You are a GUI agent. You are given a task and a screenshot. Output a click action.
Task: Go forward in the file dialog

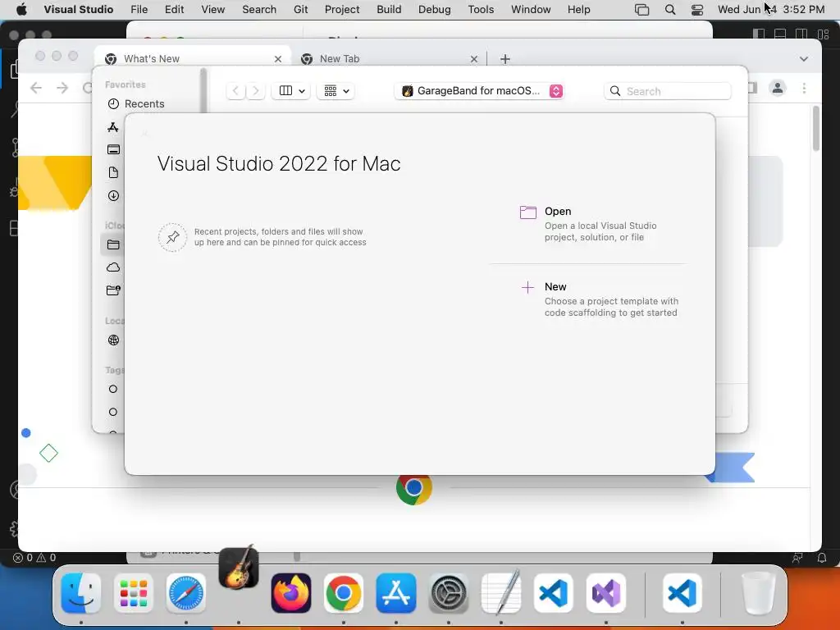[256, 91]
